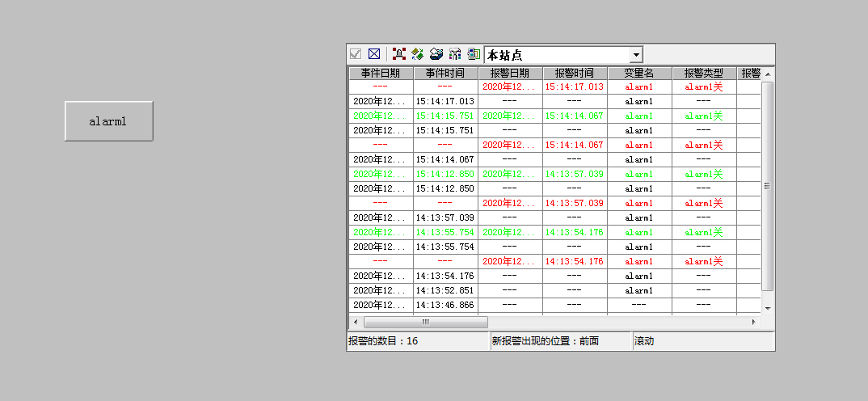The image size is (868, 401).
Task: Click the red alarm time 15:14:17.013
Action: tap(575, 87)
